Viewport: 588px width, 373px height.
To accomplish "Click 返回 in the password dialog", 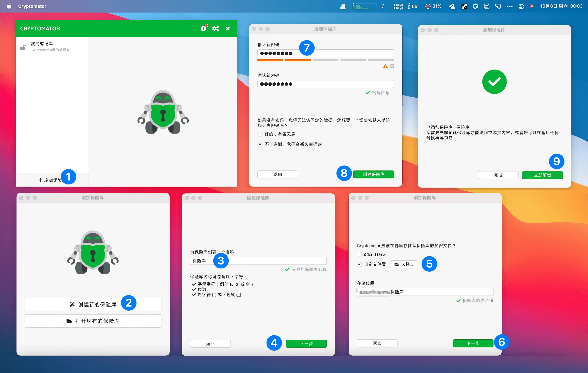I will [278, 174].
